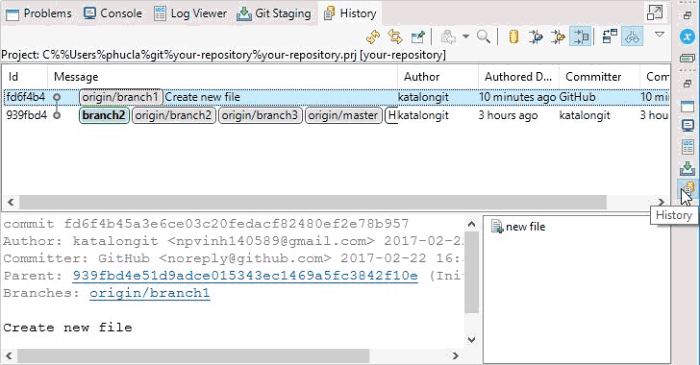Click the "new file" added-file icon
The width and height of the screenshot is (700, 365).
point(497,227)
